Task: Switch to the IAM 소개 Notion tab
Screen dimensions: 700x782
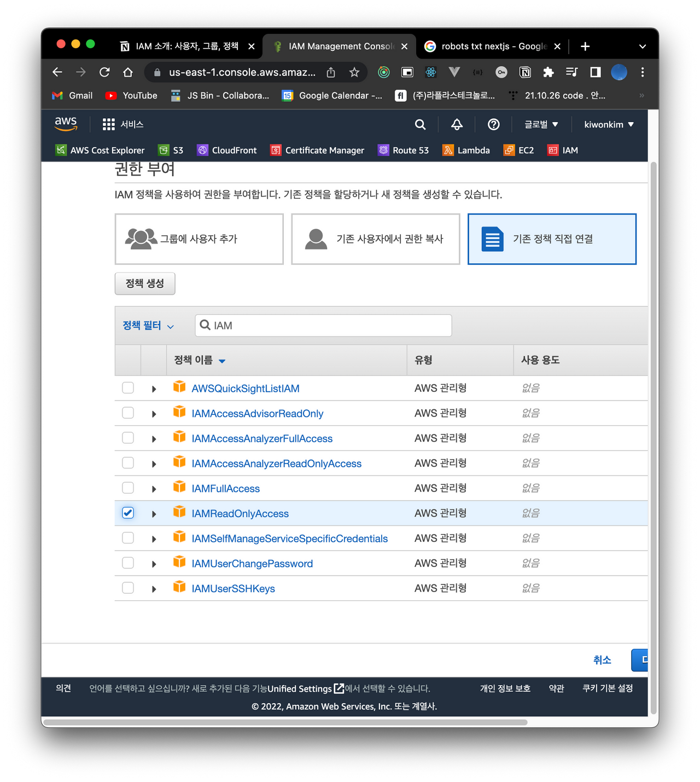Action: (x=188, y=47)
